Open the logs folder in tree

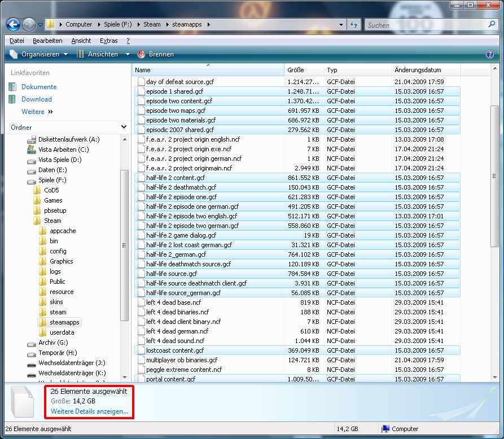(x=55, y=271)
